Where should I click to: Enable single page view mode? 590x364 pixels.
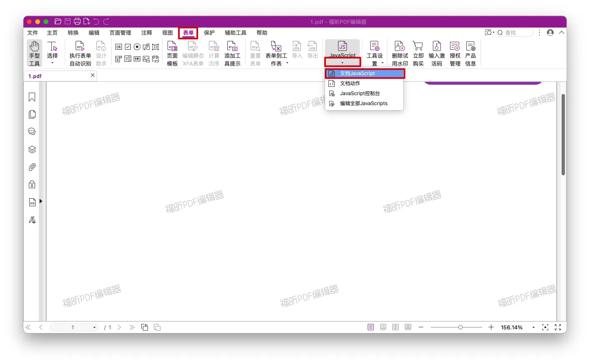tap(371, 327)
